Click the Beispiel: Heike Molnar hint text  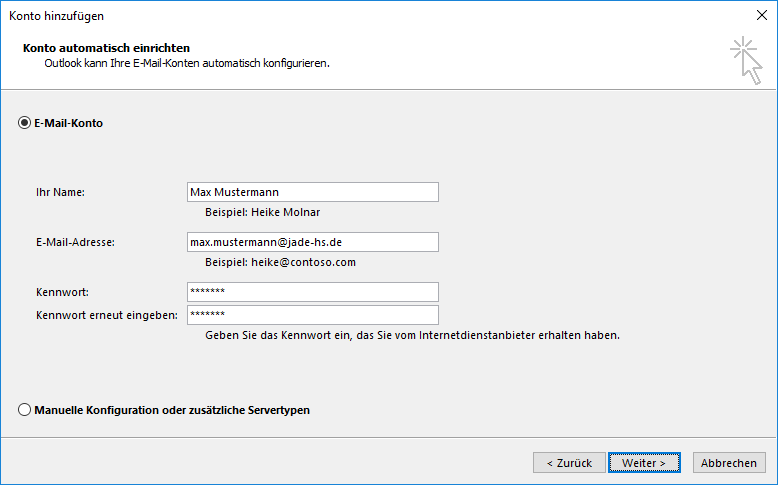262,212
